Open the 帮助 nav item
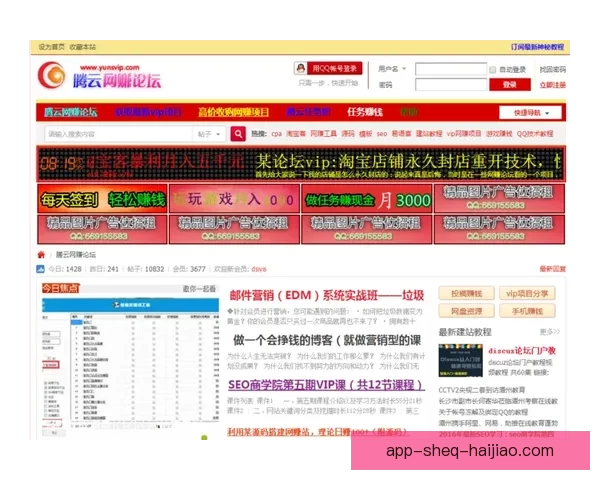The width and height of the screenshot is (600, 480). [x=409, y=112]
